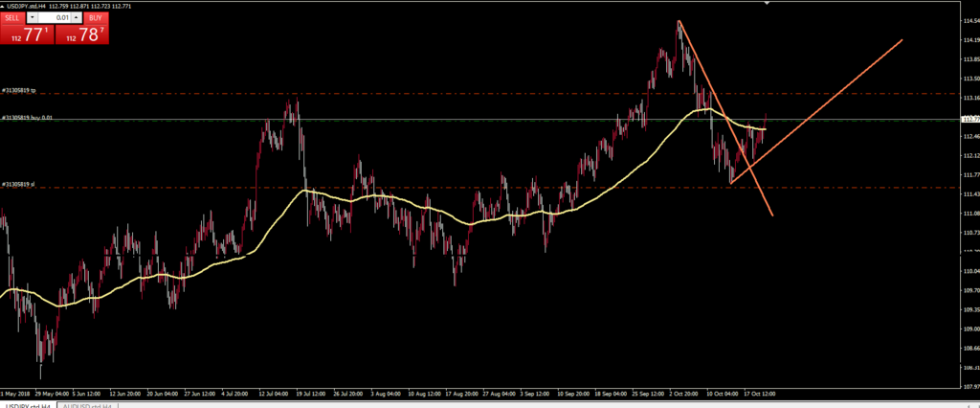980x408 pixels.
Task: Click the chart shift triangle marker at top
Action: coord(768,3)
